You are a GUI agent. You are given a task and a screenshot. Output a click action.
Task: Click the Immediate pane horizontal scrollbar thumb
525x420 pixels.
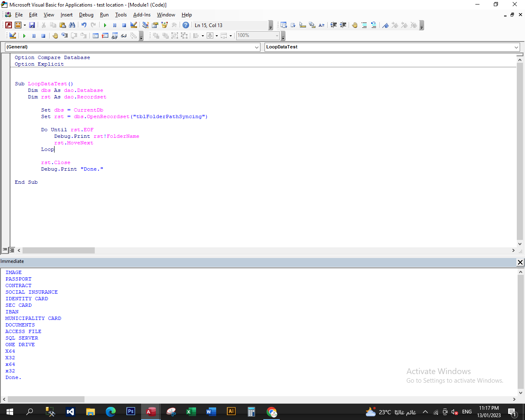tap(46, 399)
